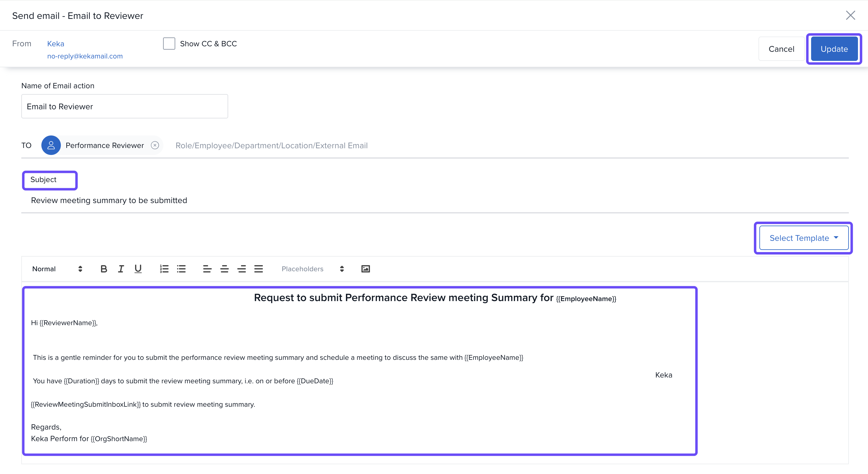
Task: Click the insert image icon
Action: coord(366,269)
